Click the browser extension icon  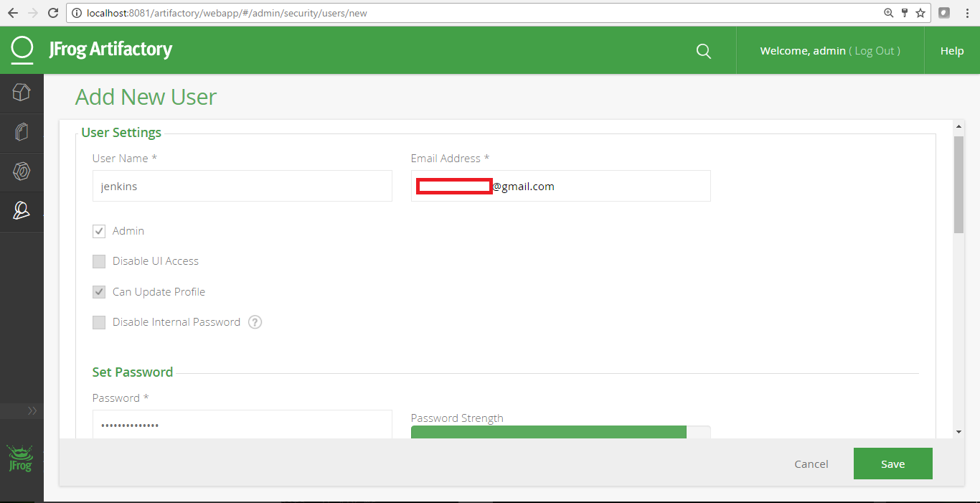[x=945, y=13]
